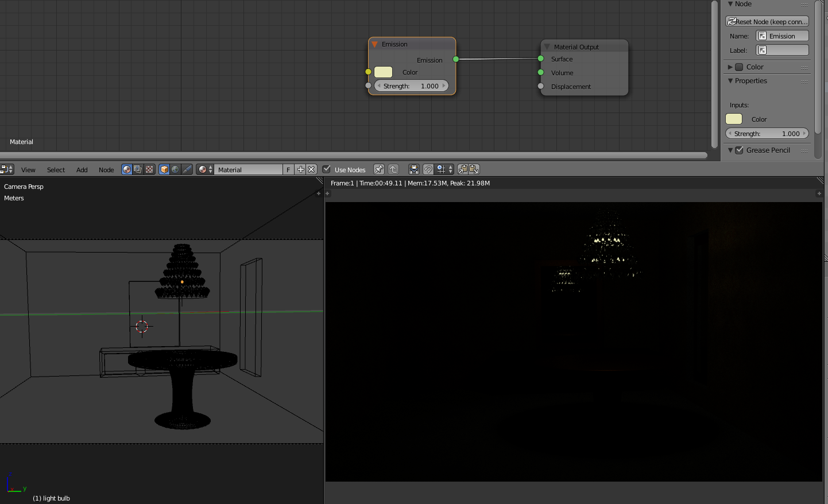The image size is (828, 504).
Task: Paste nodes from clipboard icon
Action: click(x=474, y=169)
